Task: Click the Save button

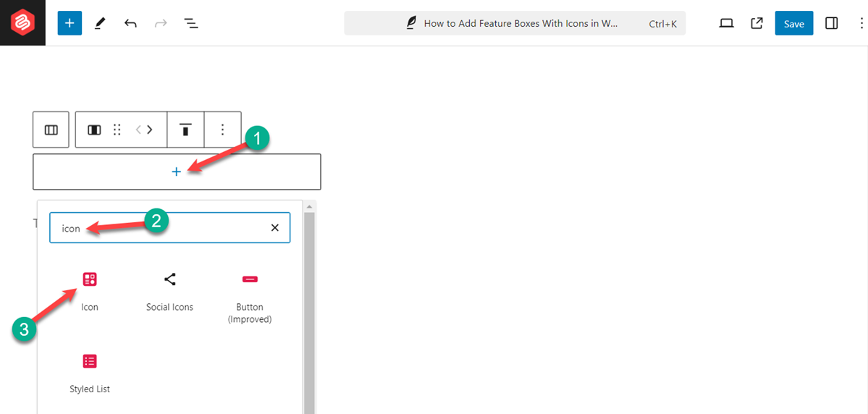Action: pos(793,23)
